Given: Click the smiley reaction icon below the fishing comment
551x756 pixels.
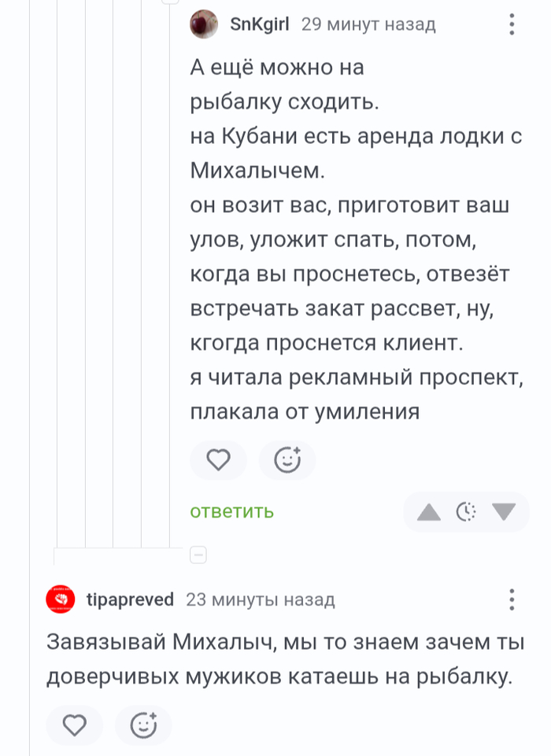Looking at the screenshot, I should (287, 460).
